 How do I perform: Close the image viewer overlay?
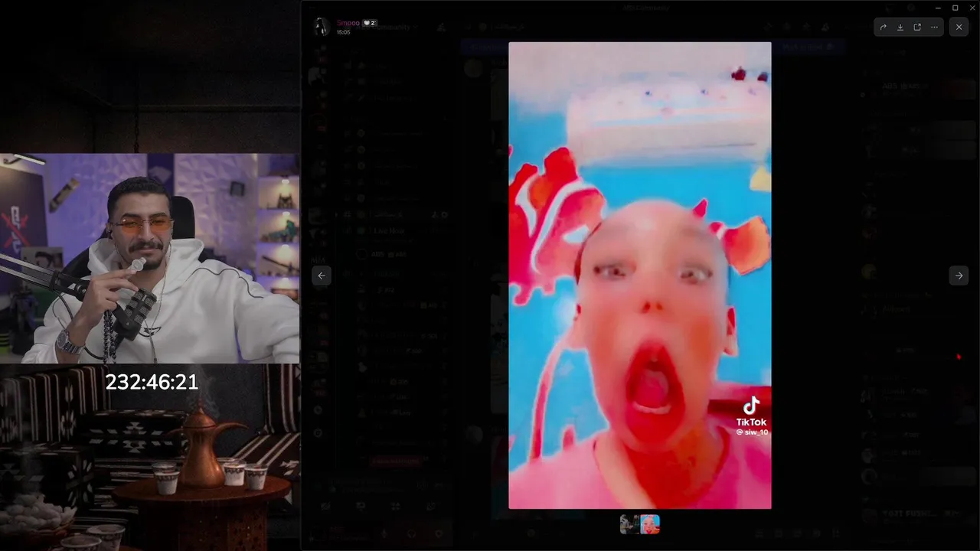[x=959, y=27]
